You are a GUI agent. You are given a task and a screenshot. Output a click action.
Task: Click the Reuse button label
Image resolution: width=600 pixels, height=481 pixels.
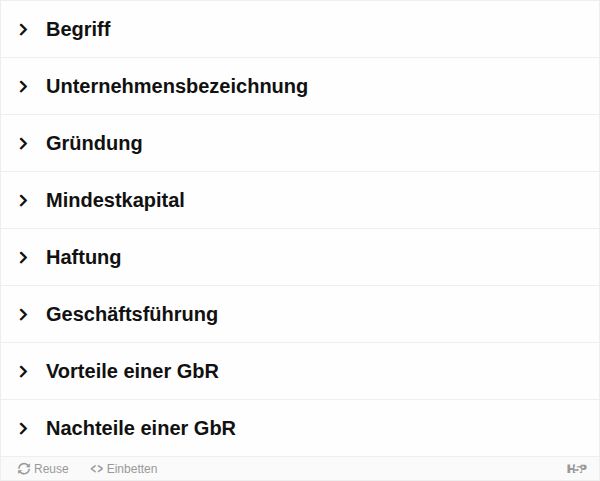tap(51, 469)
